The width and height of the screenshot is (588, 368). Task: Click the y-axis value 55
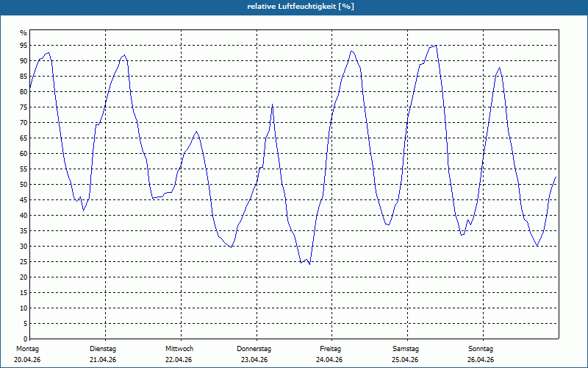click(x=24, y=169)
